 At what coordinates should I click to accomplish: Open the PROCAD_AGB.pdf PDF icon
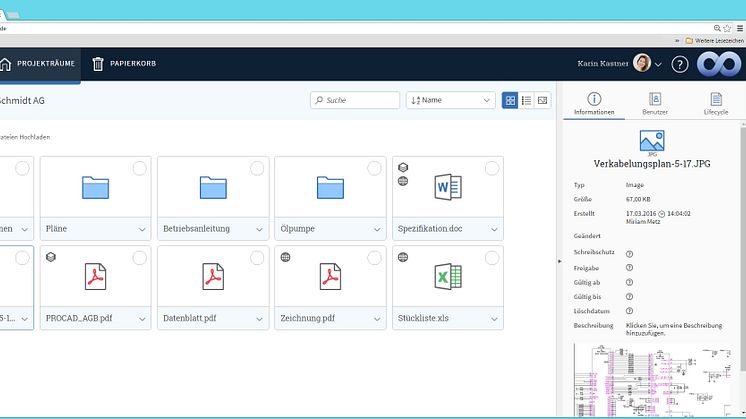tap(95, 276)
